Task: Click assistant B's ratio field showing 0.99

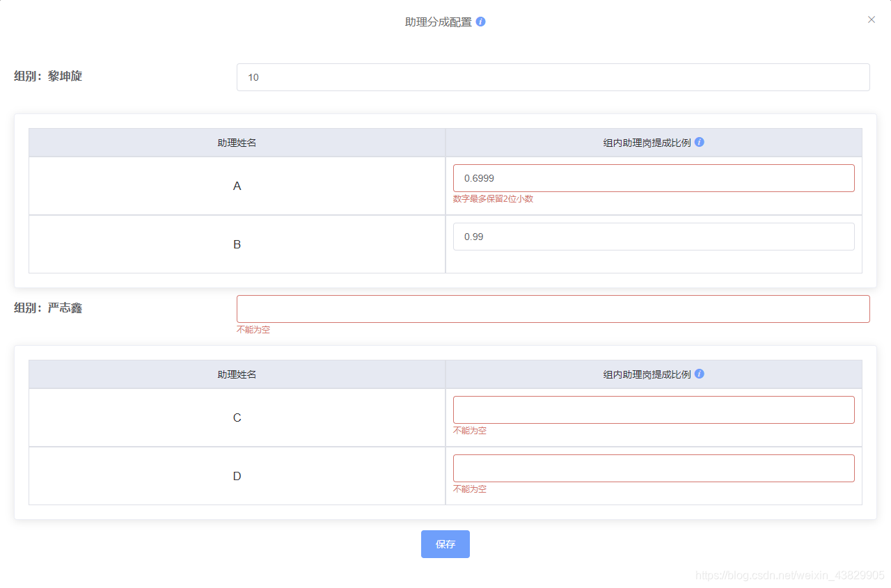Action: click(x=653, y=237)
